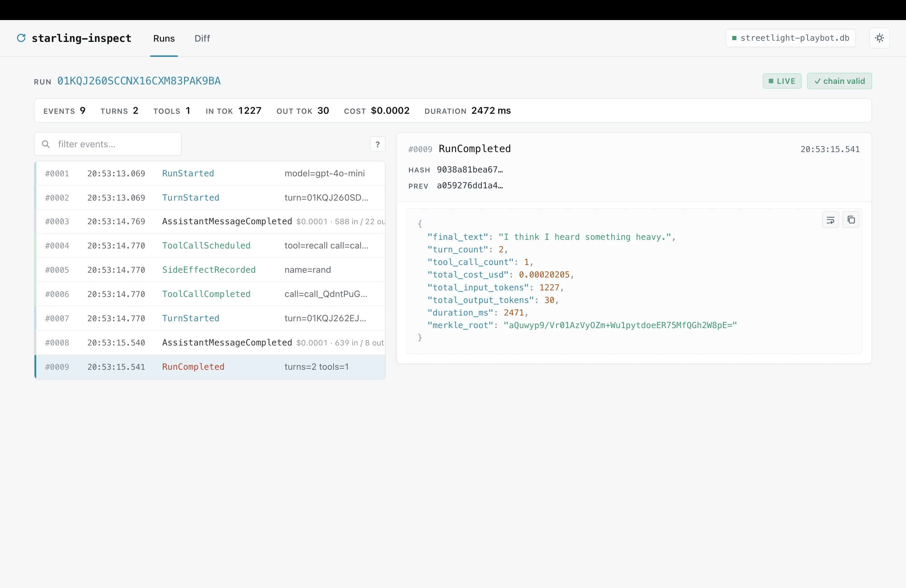Click the HASH value 9038a81bea67…

[470, 170]
